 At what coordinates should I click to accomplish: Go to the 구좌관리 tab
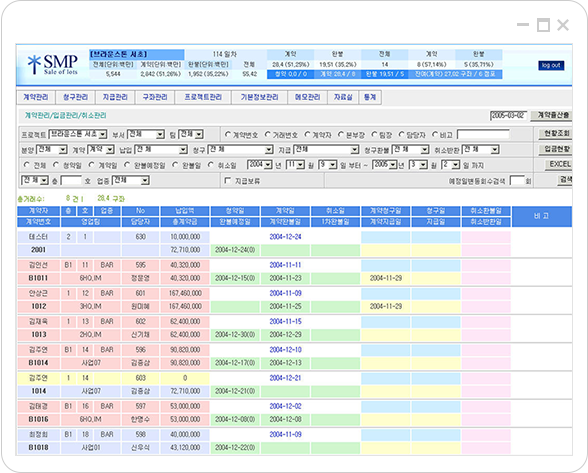click(155, 97)
